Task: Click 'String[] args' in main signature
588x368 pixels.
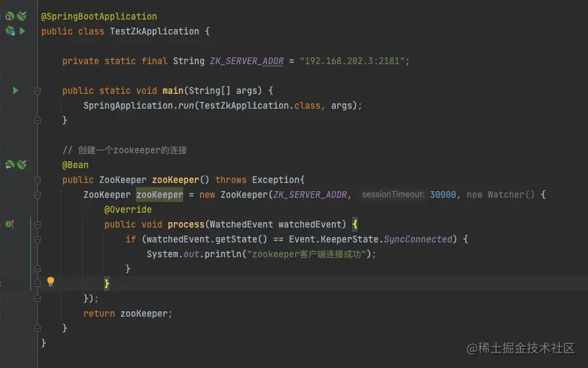Action: pos(223,90)
